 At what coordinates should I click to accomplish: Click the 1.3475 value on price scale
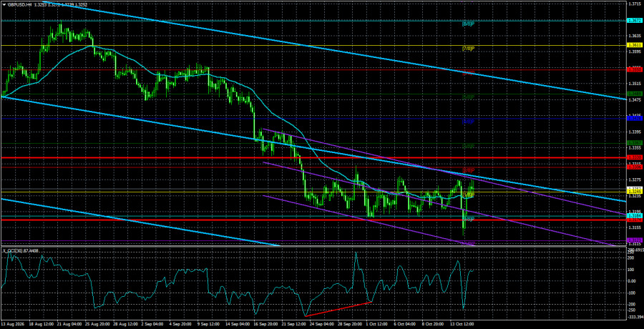pos(633,100)
